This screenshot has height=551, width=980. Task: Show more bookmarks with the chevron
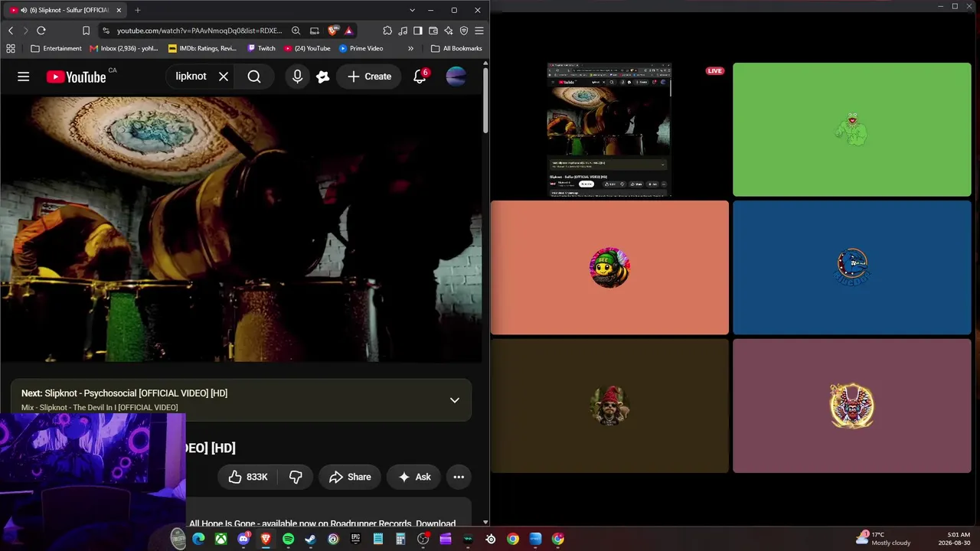410,48
